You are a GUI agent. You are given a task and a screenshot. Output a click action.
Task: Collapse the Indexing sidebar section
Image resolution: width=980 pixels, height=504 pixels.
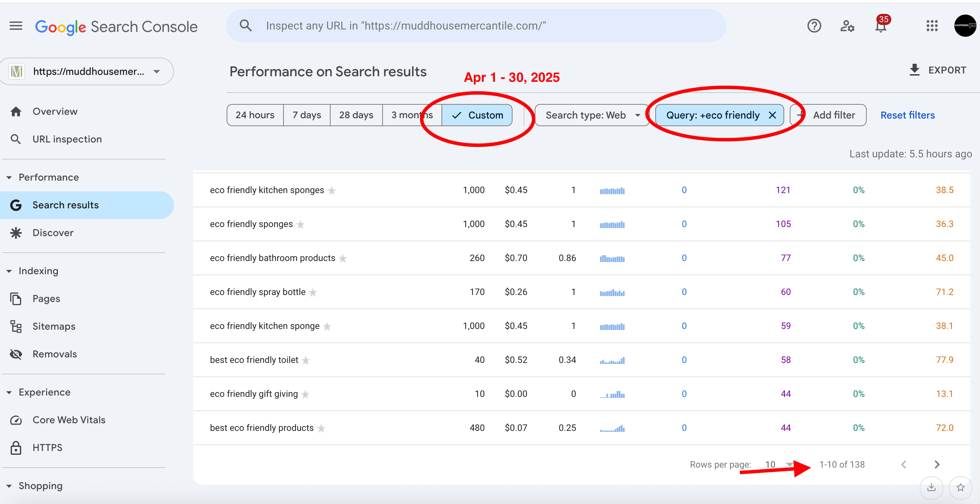coord(9,271)
